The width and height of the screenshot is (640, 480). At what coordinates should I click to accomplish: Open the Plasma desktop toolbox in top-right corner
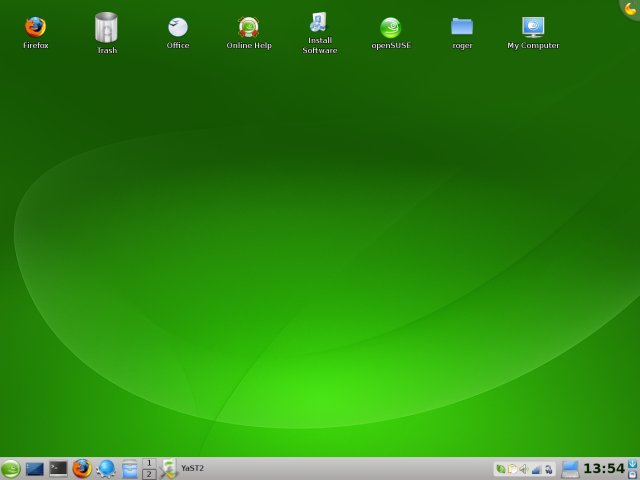pos(631,8)
